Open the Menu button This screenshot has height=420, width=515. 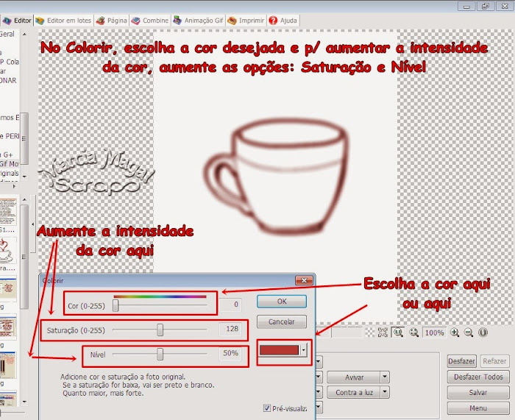tap(478, 408)
